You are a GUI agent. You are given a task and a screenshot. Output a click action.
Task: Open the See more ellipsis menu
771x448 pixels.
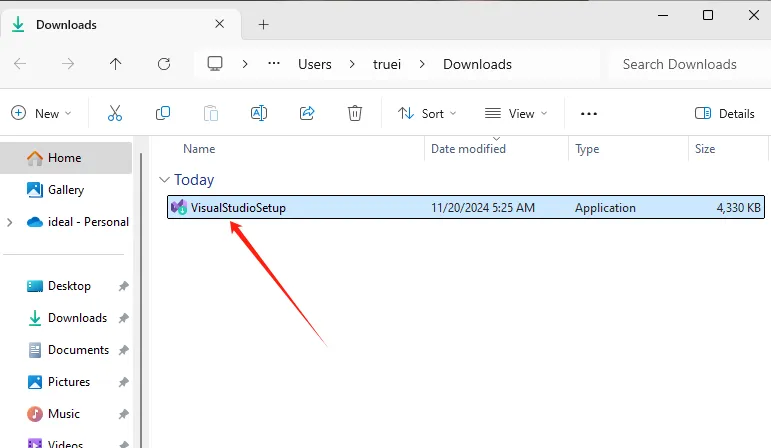point(589,114)
